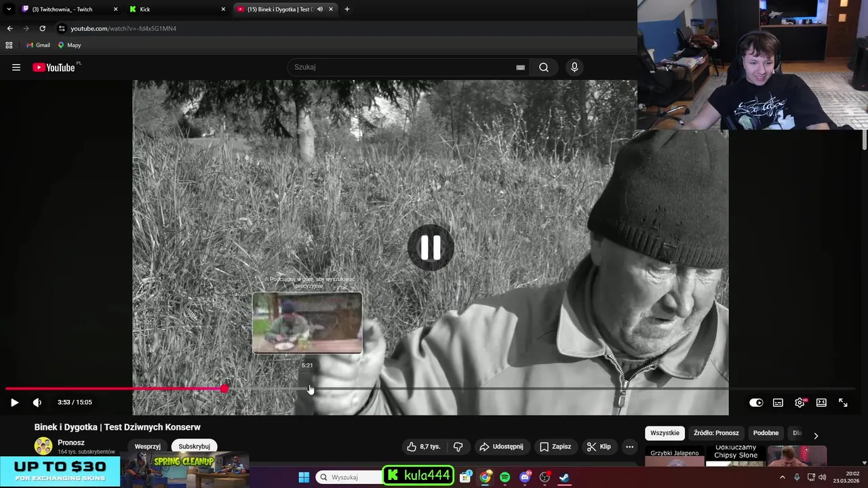This screenshot has width=868, height=488.
Task: Mute the video with the speaker icon
Action: (37, 403)
